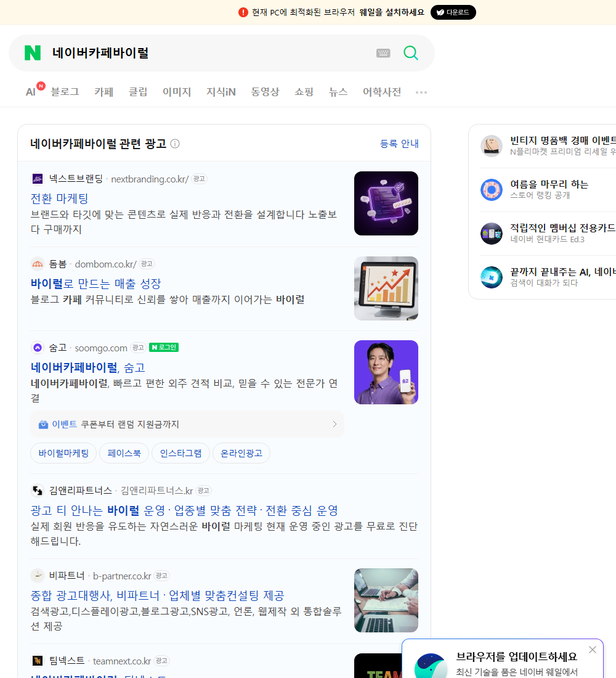The width and height of the screenshot is (616, 678).
Task: Open the 돔봄 chart monitor thumbnail
Action: [386, 288]
